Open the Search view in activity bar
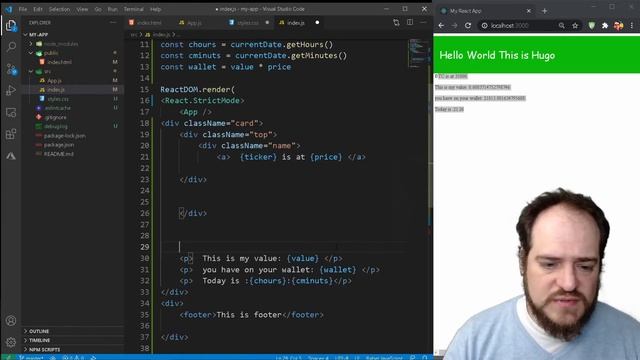This screenshot has width=640, height=360. 11,47
